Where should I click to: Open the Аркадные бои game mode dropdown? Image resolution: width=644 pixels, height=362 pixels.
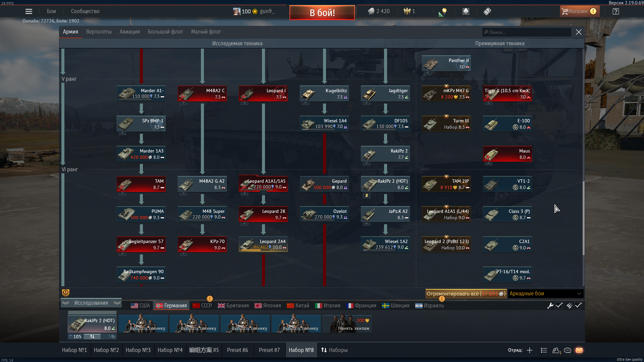pos(546,294)
